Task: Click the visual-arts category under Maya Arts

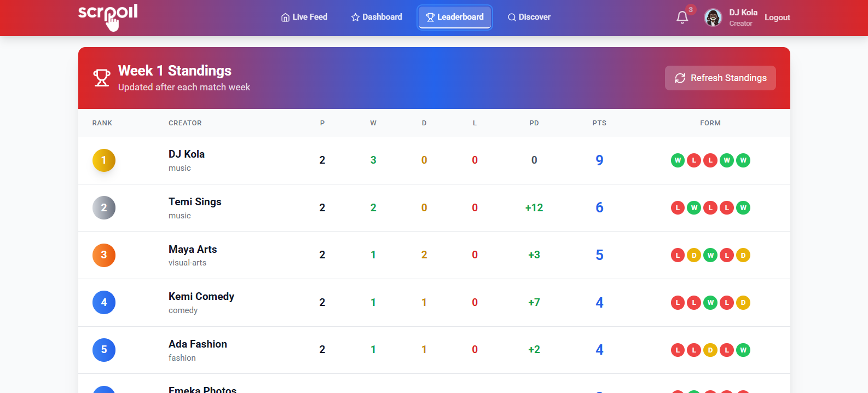Action: 187,263
